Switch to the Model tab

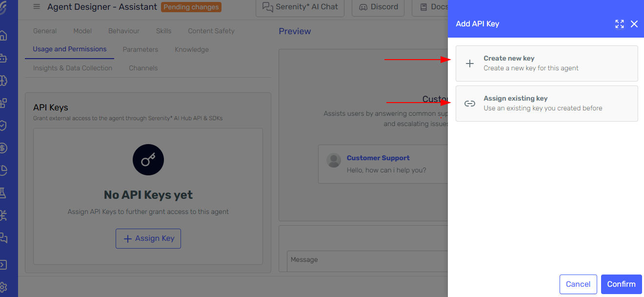82,31
